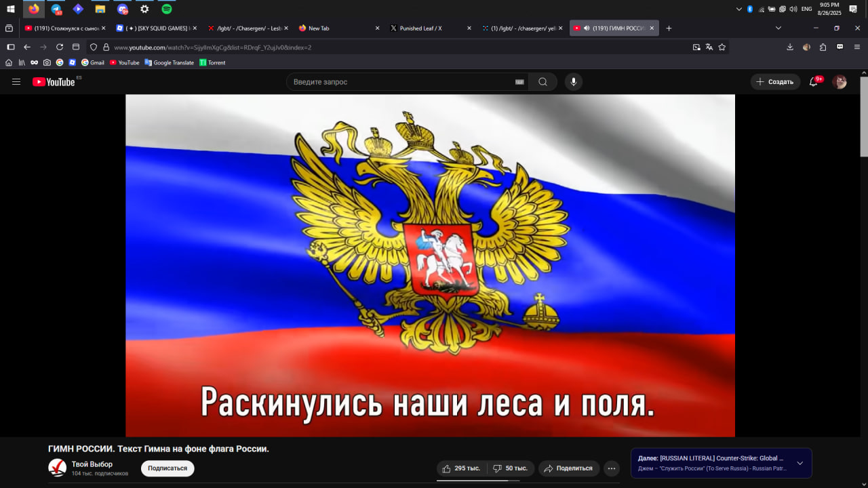Screen dimensions: 868x488
Task: Go back to the previous page
Action: [x=27, y=47]
